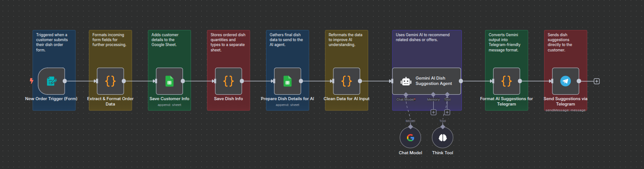
Task: Select sticky note 'Converts Gemini output'
Action: coord(507,70)
